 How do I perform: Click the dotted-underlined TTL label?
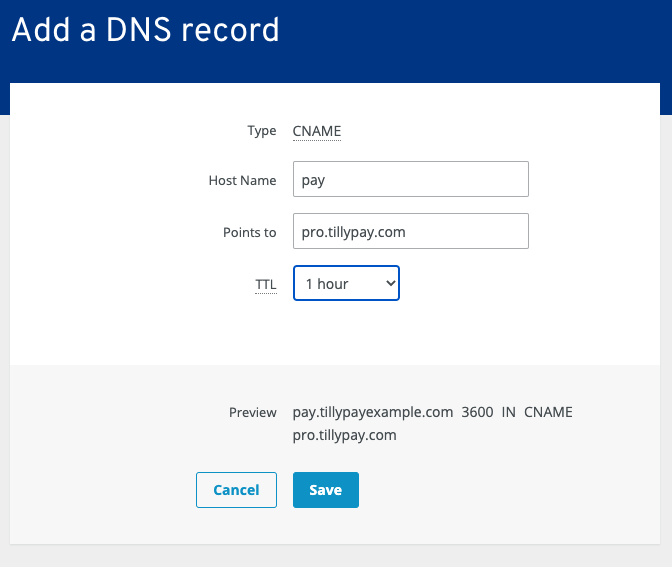point(266,285)
